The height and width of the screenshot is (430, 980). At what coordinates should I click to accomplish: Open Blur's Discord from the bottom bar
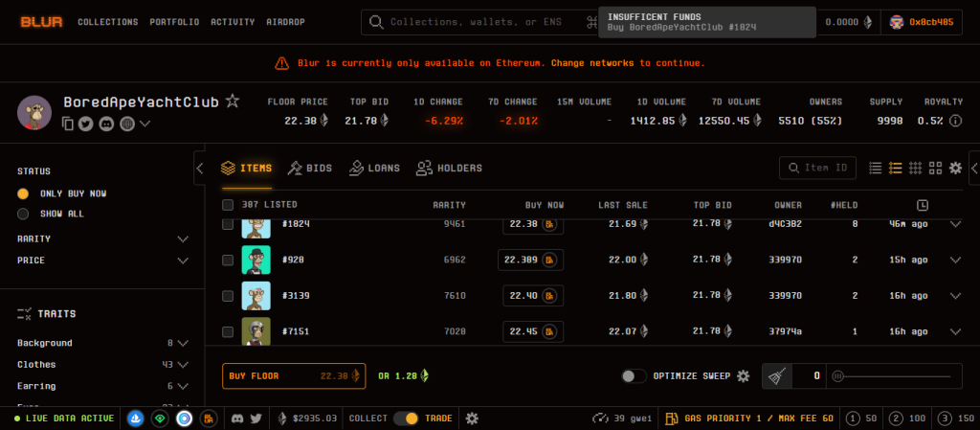coord(237,419)
